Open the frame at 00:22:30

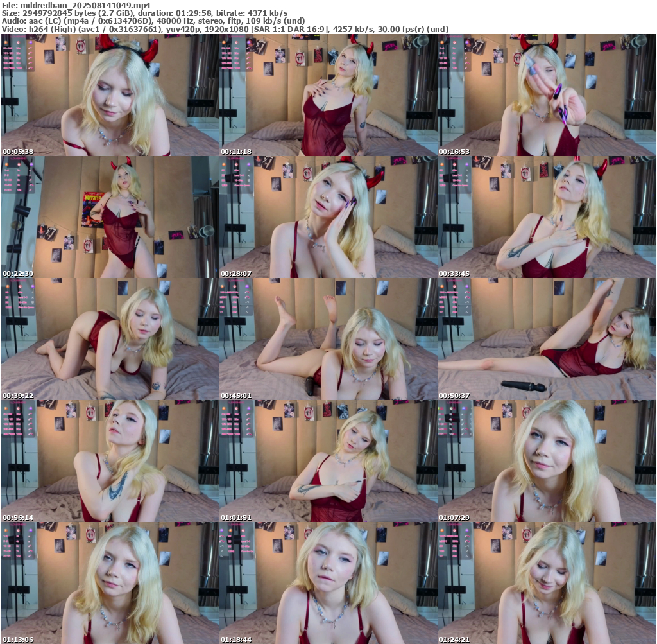[110, 217]
